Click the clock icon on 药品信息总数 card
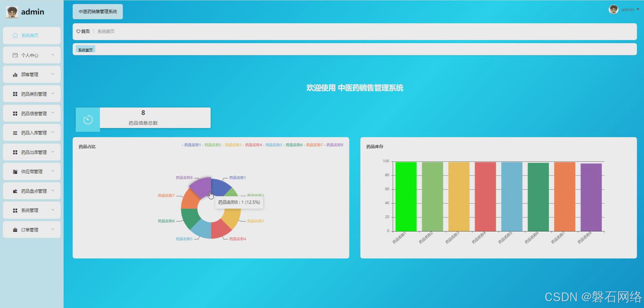 click(88, 120)
